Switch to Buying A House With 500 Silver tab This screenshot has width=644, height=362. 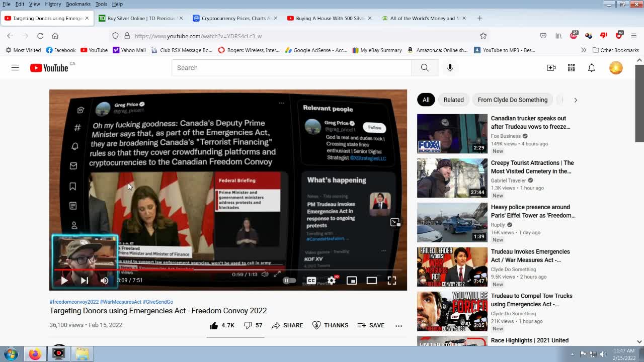click(330, 18)
